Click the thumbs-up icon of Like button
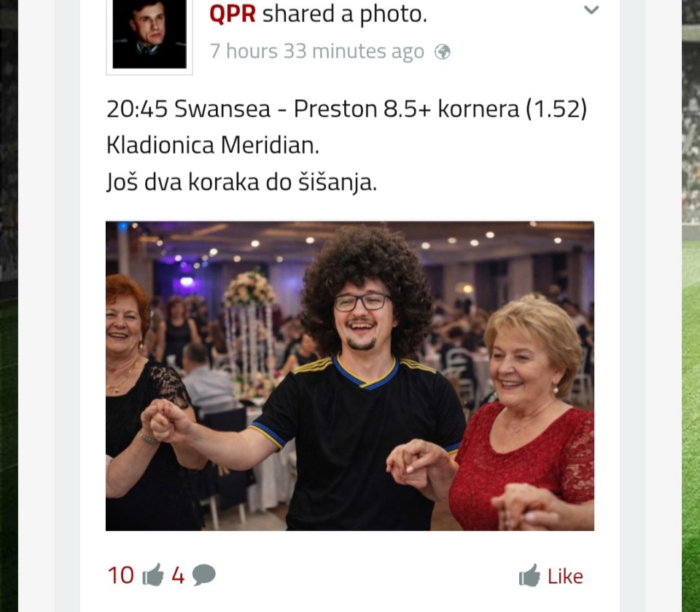This screenshot has height=612, width=700. pyautogui.click(x=529, y=576)
